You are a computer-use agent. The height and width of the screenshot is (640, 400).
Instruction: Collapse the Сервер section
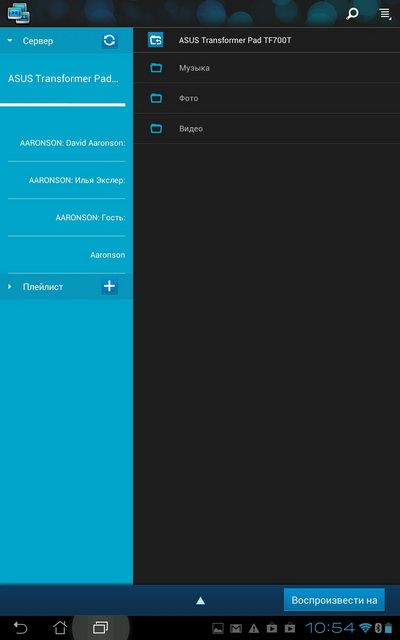click(10, 41)
